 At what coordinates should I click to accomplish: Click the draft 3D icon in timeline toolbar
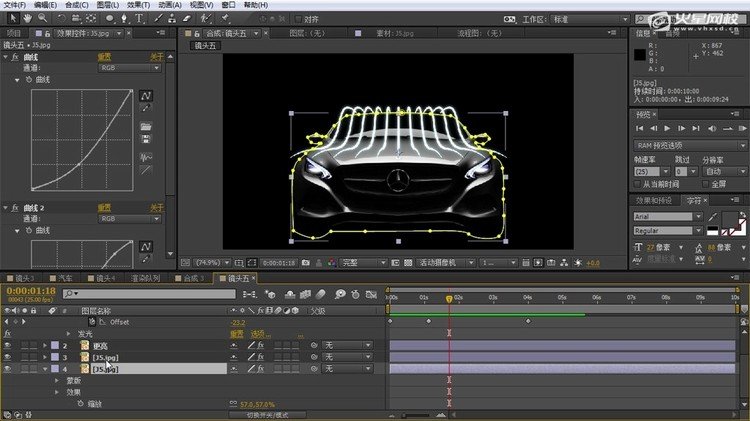pos(270,294)
